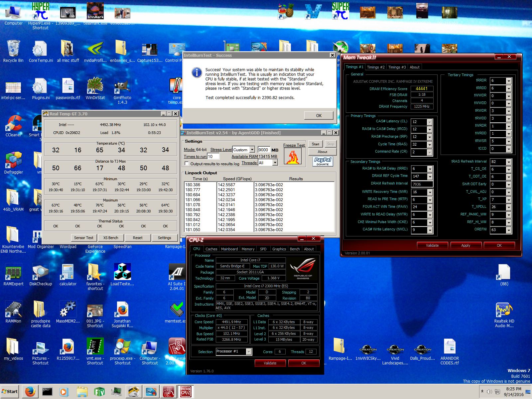Open the Recycle Bin desktop icon

click(13, 51)
